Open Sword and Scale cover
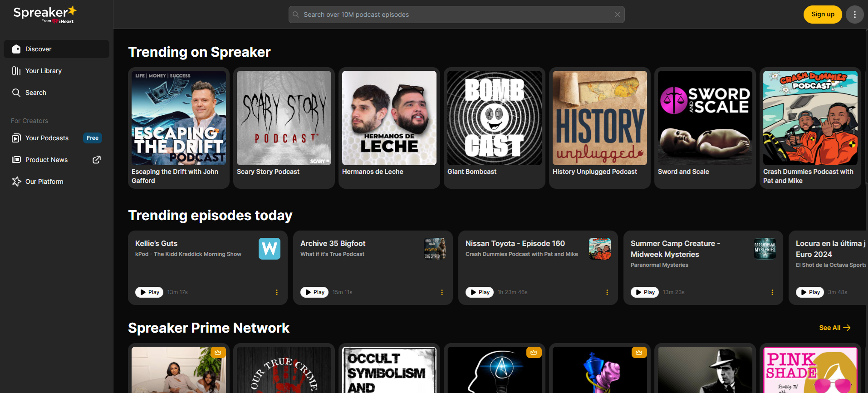 (x=705, y=118)
